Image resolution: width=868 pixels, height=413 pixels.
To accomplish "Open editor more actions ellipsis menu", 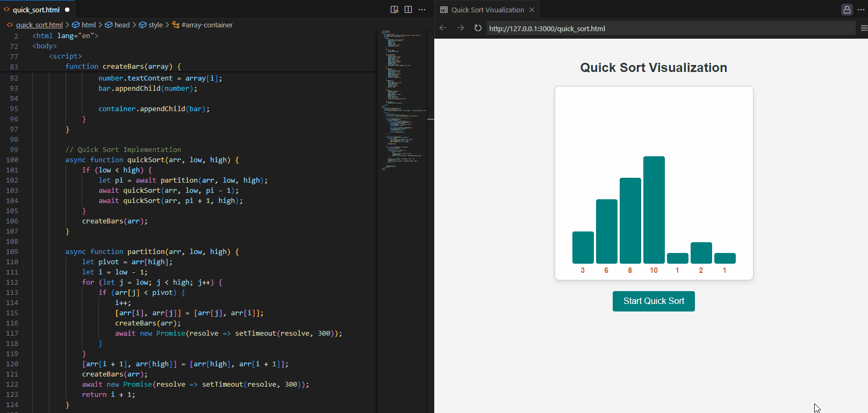I will [x=422, y=10].
